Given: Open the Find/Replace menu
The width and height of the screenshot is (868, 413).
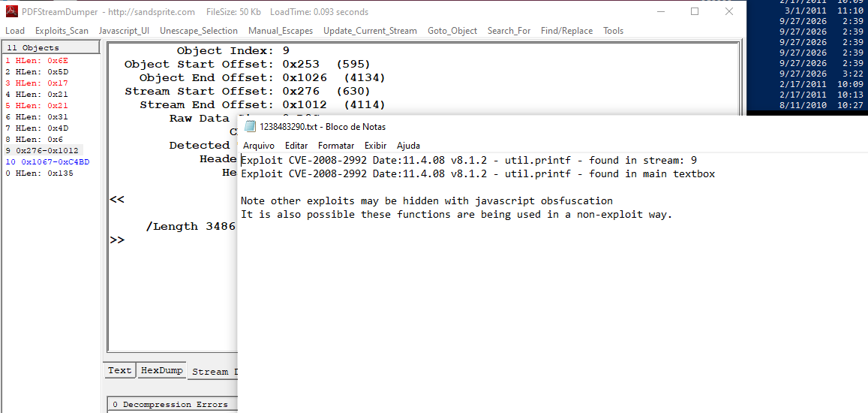Looking at the screenshot, I should 567,31.
